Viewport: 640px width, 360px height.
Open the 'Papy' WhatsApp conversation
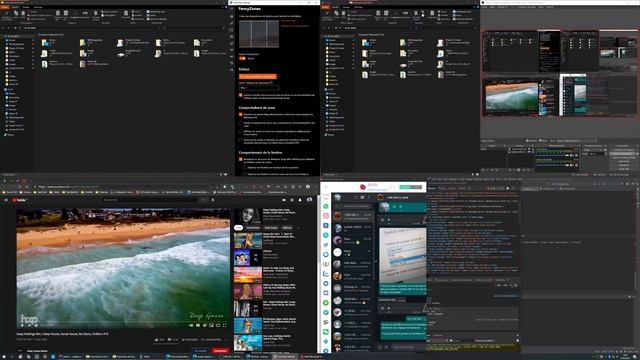click(x=352, y=252)
